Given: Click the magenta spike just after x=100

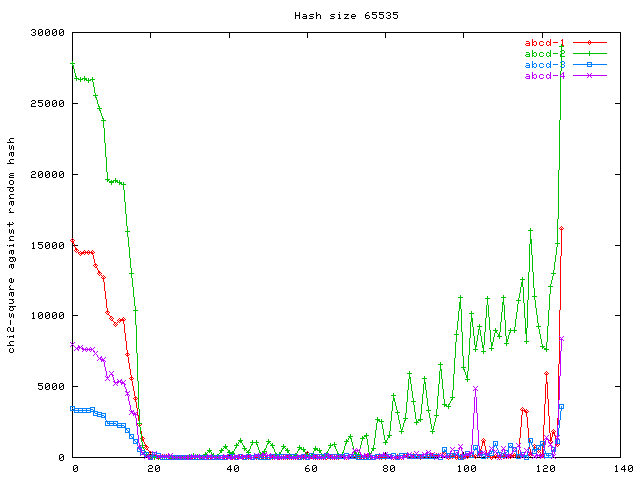Looking at the screenshot, I should pyautogui.click(x=476, y=388).
